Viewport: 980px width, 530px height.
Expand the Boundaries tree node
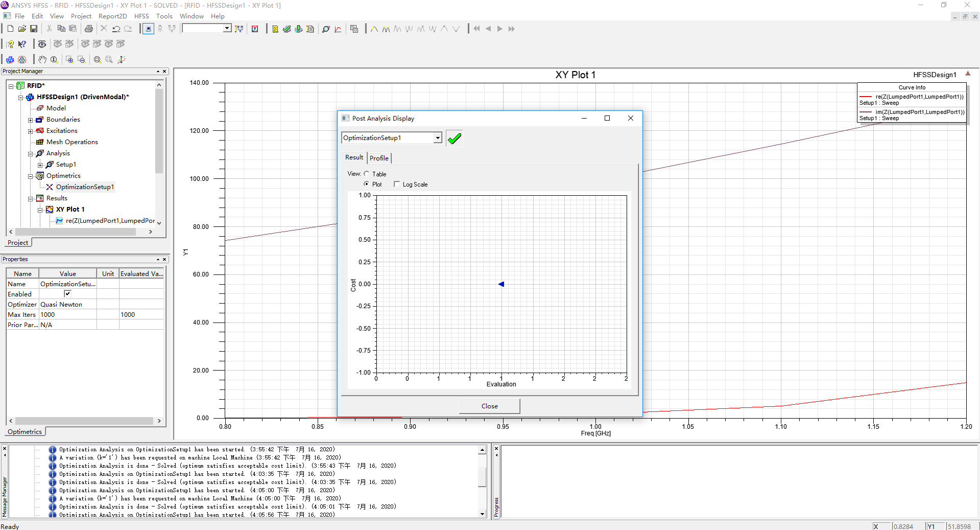pyautogui.click(x=31, y=120)
